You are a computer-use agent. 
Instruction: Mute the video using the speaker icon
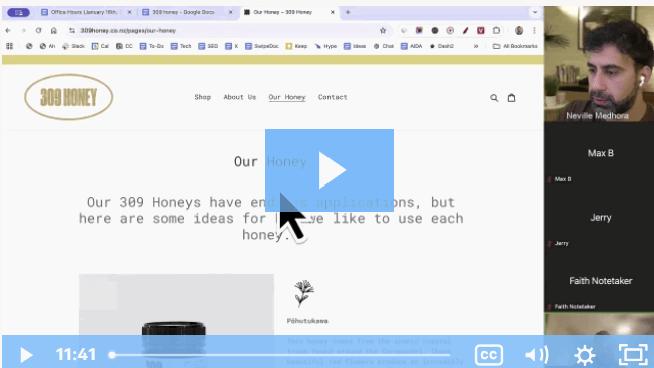point(536,355)
